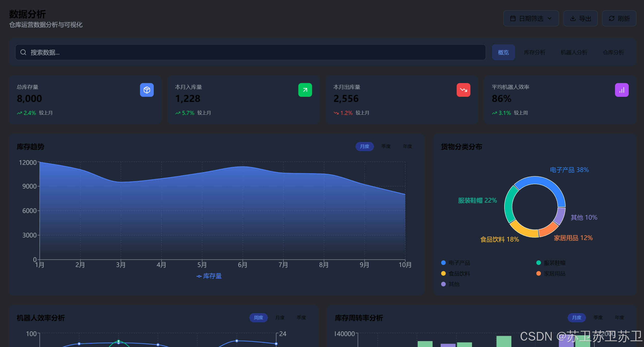Viewport: 644px width, 347px height.
Task: Open the 机器人分析 tab
Action: (574, 52)
